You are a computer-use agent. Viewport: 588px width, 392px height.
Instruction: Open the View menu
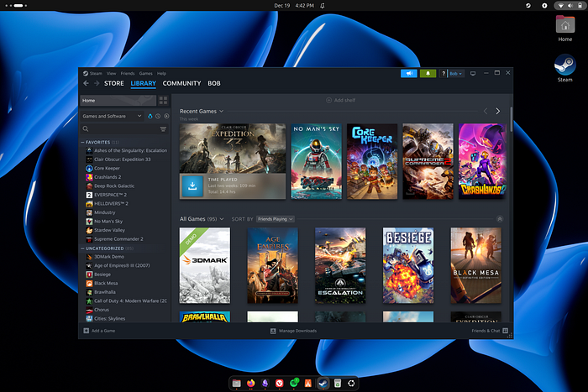point(112,74)
